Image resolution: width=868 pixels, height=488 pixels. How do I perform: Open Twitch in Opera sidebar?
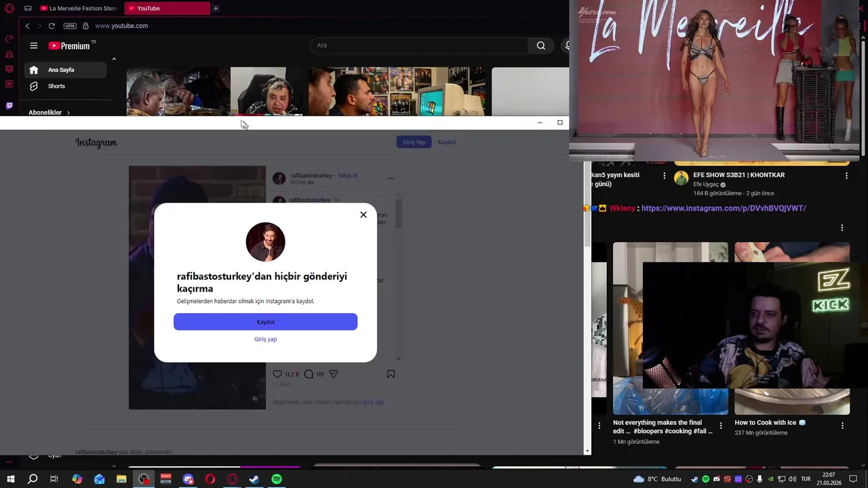9,106
